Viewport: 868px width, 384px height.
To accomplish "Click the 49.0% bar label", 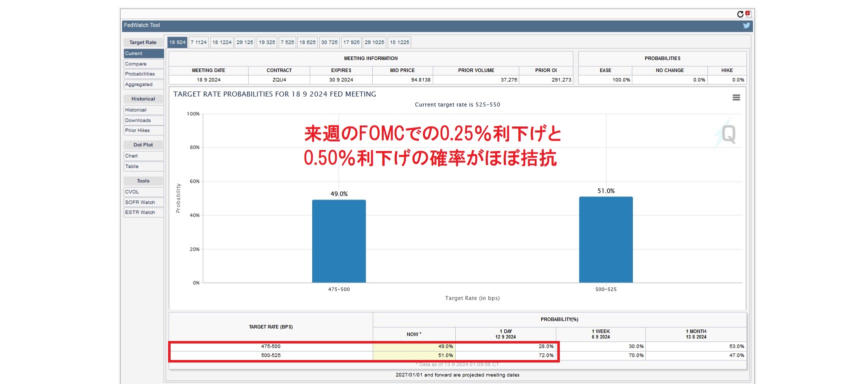I will tap(339, 194).
